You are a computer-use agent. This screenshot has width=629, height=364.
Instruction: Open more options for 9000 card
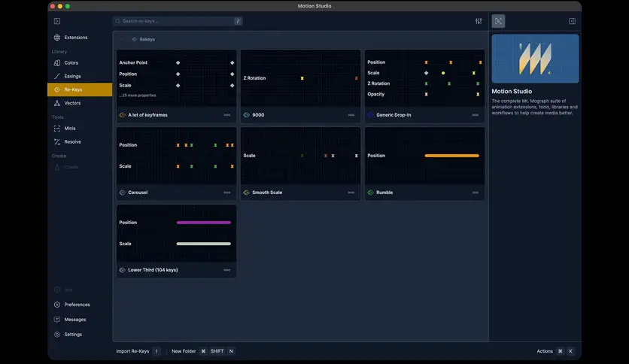point(351,115)
